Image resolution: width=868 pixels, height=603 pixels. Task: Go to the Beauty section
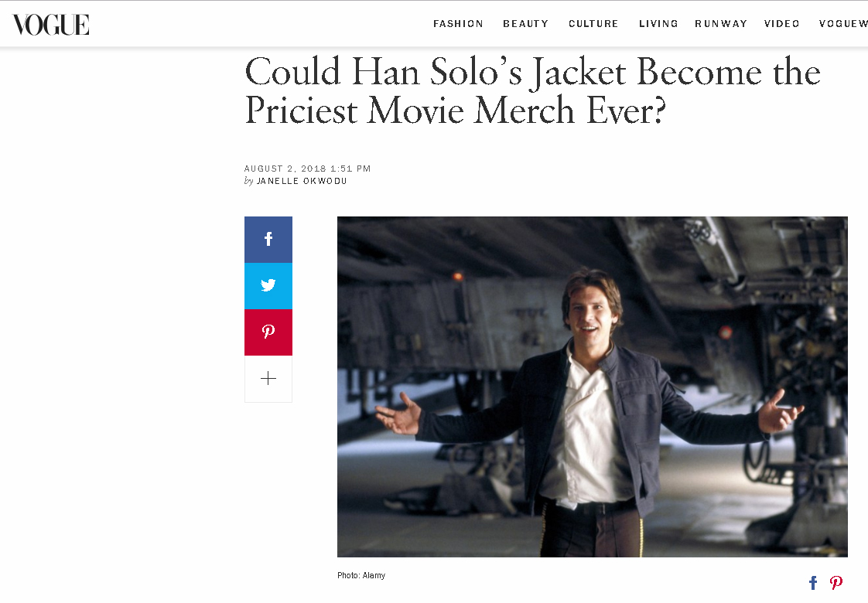(x=525, y=24)
